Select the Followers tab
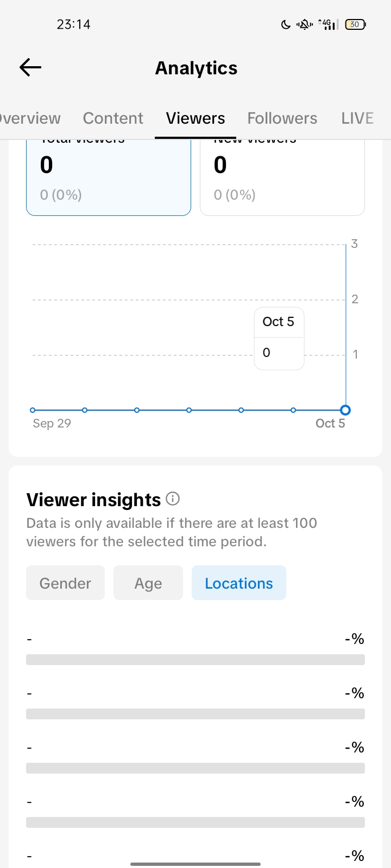391x868 pixels. click(x=282, y=118)
